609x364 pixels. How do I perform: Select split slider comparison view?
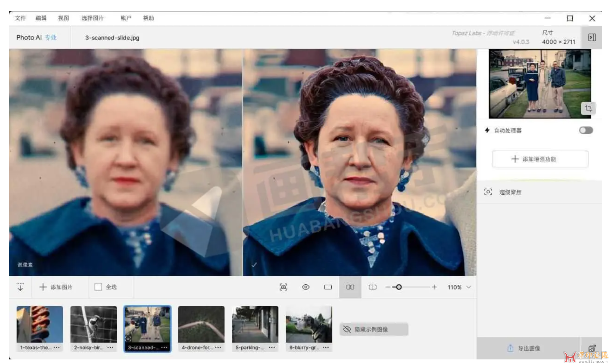tap(372, 287)
